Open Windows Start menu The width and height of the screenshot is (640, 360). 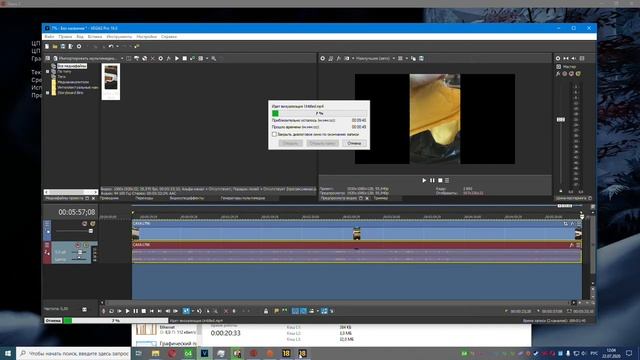8,353
